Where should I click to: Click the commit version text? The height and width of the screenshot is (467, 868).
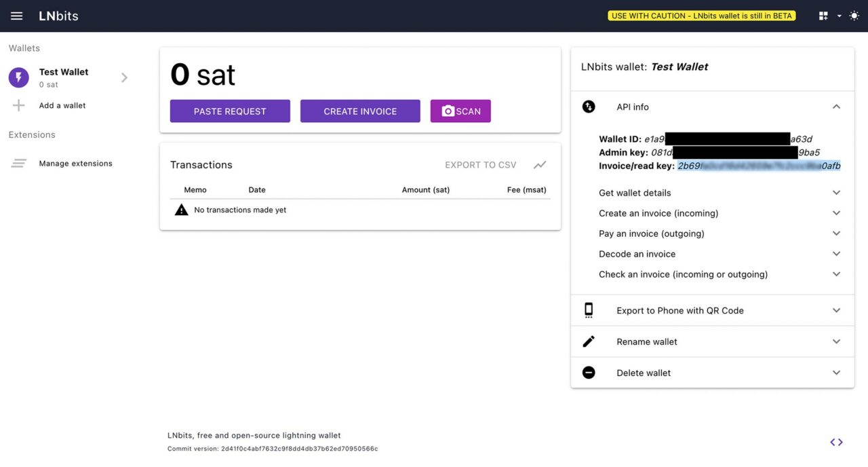(x=273, y=449)
